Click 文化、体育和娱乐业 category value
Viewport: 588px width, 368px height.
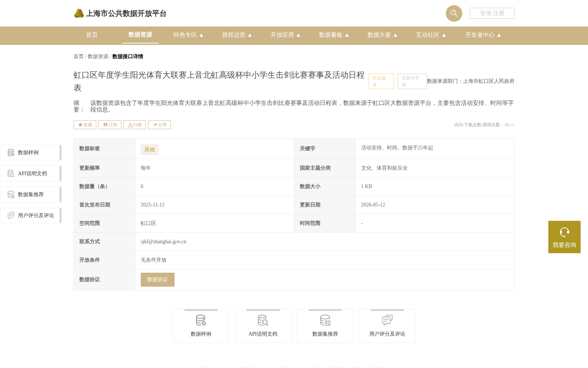pos(384,168)
